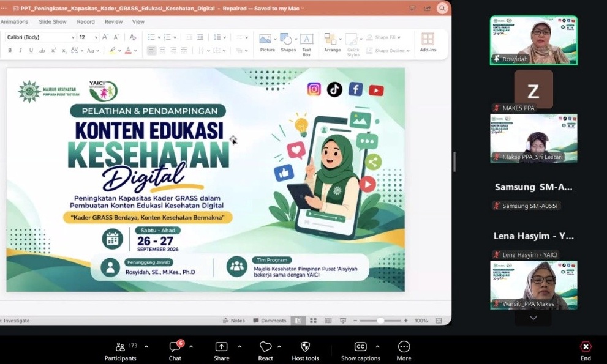Image resolution: width=607 pixels, height=364 pixels.
Task: Expand Zoom Share options arrow
Action: coord(239,347)
